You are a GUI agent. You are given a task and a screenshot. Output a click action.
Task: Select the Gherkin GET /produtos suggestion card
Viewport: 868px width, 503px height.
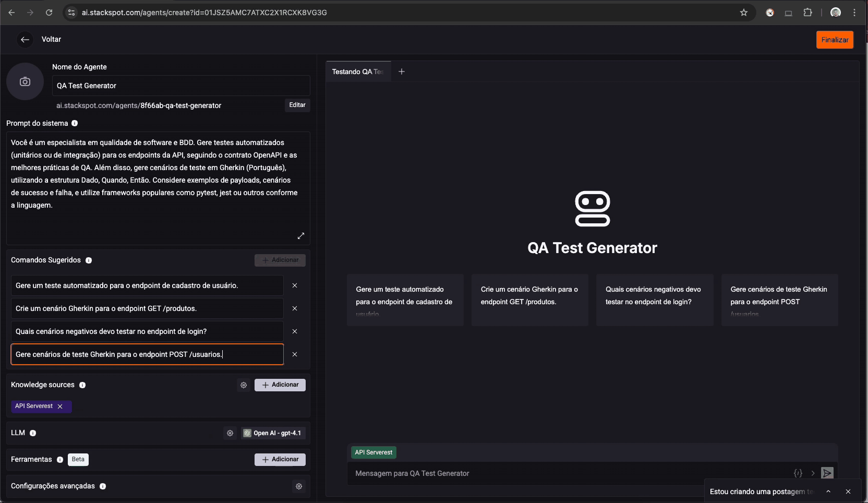530,300
